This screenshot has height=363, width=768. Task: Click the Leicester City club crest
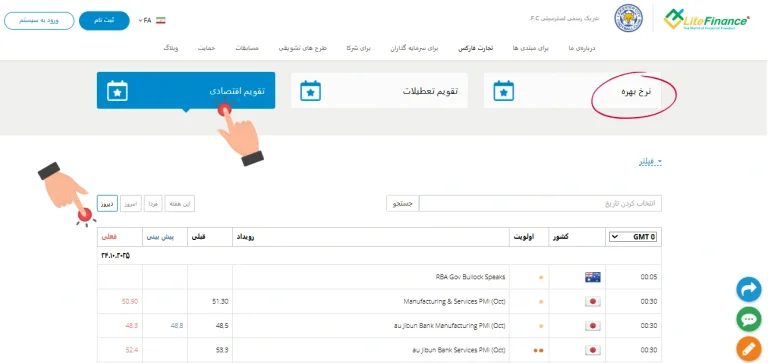[629, 18]
